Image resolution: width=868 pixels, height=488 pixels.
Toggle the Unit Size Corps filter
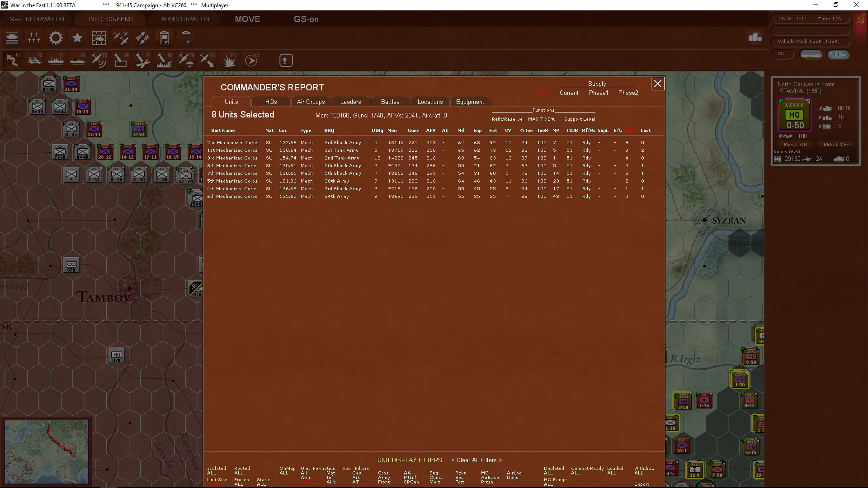(213, 484)
